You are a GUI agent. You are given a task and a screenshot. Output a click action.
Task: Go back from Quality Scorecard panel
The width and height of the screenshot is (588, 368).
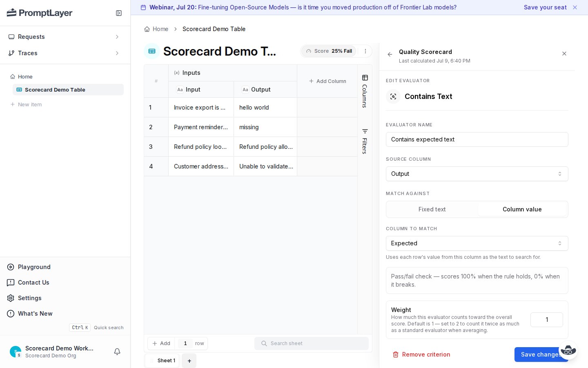click(390, 54)
